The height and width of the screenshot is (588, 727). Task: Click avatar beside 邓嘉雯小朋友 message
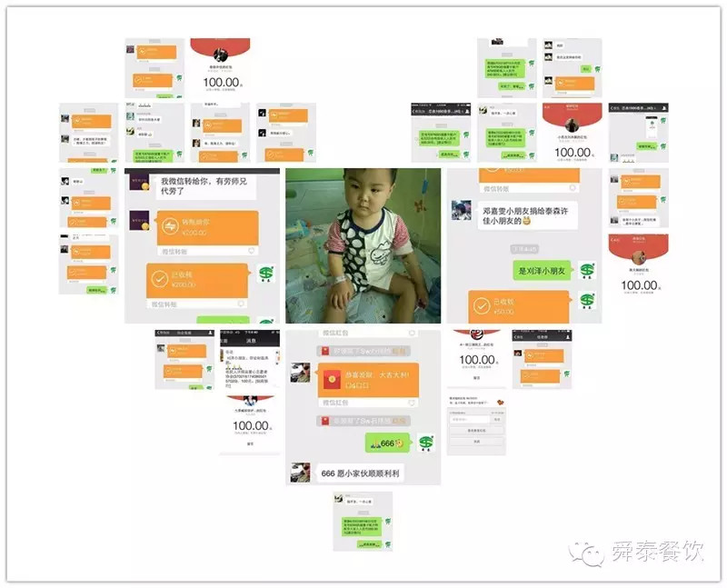click(x=462, y=210)
